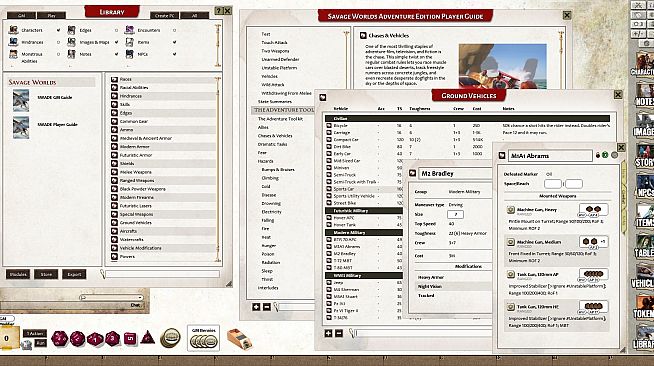654x366 pixels.
Task: Click minus button in Player Guide window
Action: (267, 307)
